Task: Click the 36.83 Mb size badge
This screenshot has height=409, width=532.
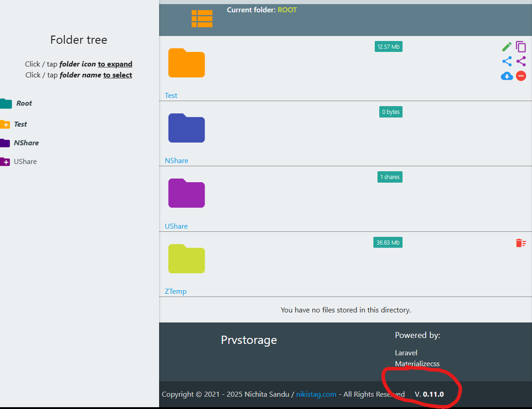Action: click(387, 243)
